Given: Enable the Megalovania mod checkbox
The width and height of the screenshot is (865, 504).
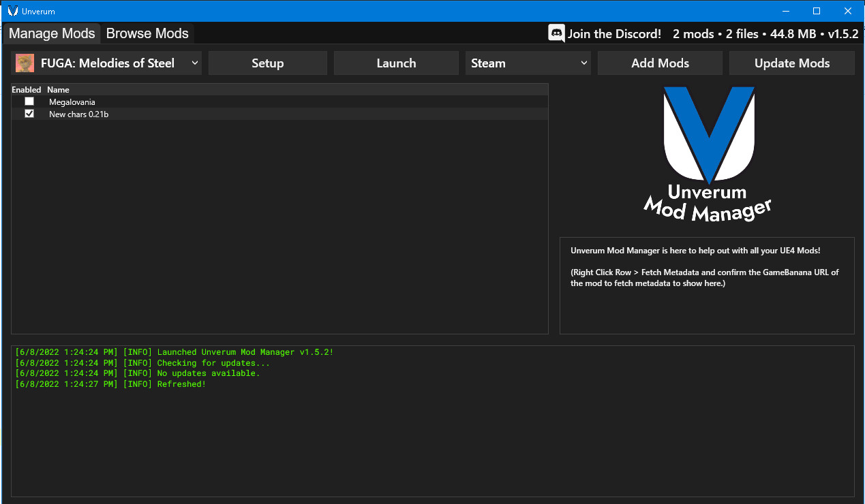Looking at the screenshot, I should click(29, 101).
